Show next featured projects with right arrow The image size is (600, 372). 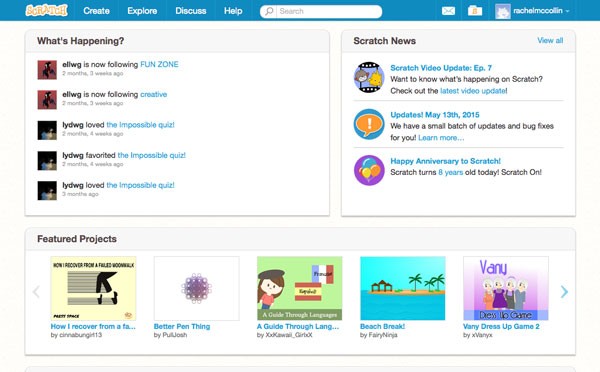tap(564, 292)
